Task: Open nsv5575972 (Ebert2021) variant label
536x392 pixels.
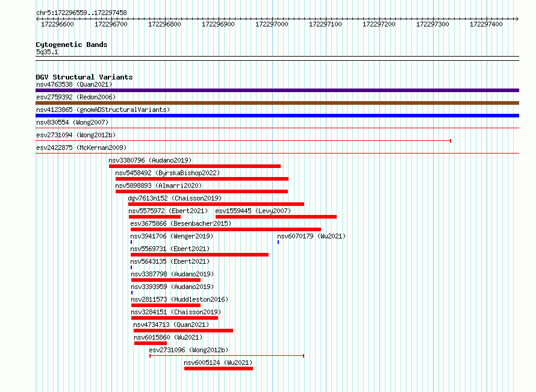Action: [x=168, y=211]
